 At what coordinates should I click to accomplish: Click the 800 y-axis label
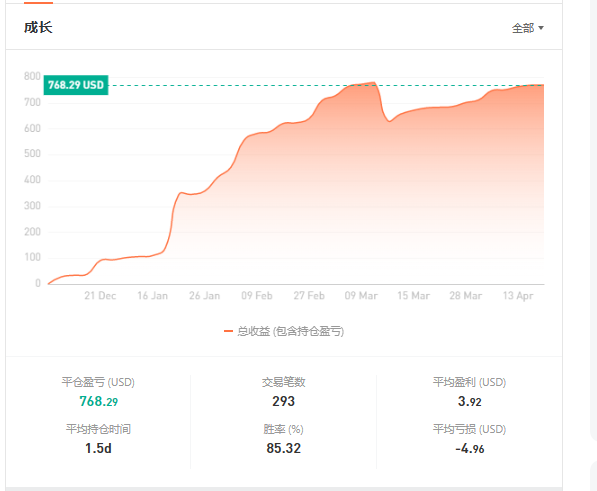point(32,77)
